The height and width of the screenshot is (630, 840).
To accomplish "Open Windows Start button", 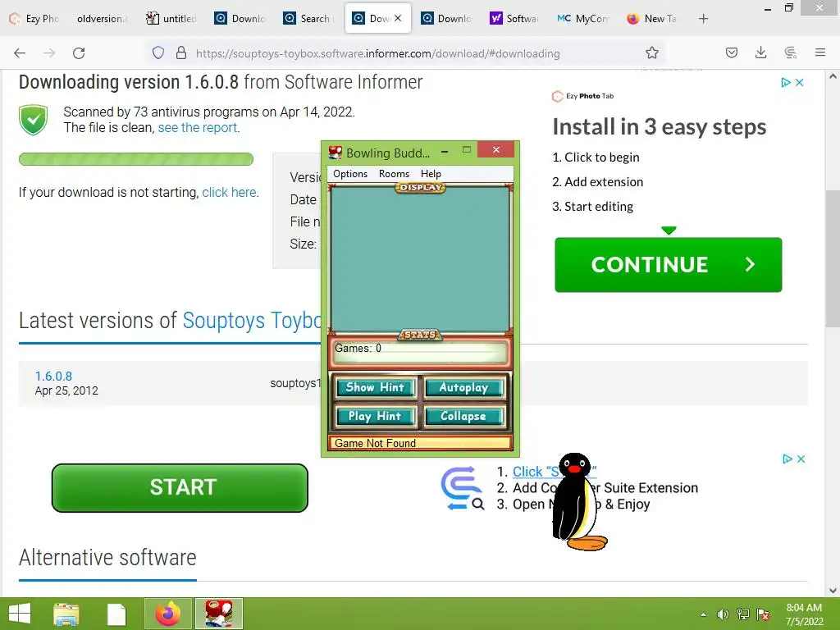I will coord(20,614).
